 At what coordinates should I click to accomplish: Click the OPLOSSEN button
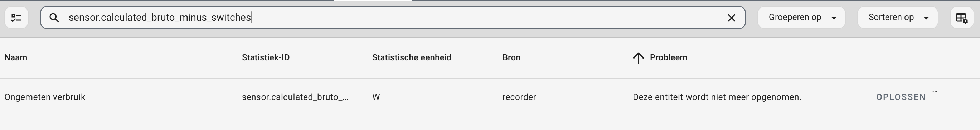pyautogui.click(x=901, y=97)
